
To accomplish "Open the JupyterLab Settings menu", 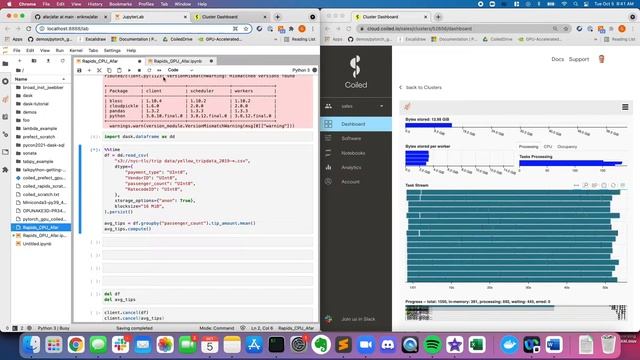I will 112,51.
